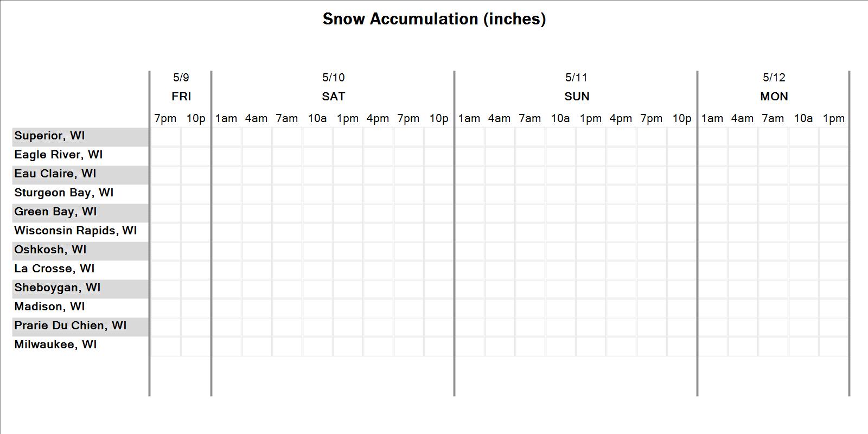Click the Snow Accumulation (inches) title

pyautogui.click(x=434, y=19)
